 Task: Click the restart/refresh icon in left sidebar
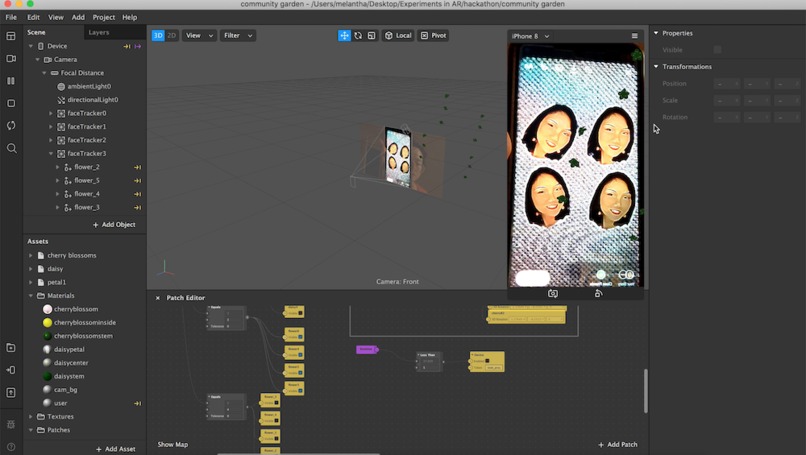pyautogui.click(x=11, y=125)
